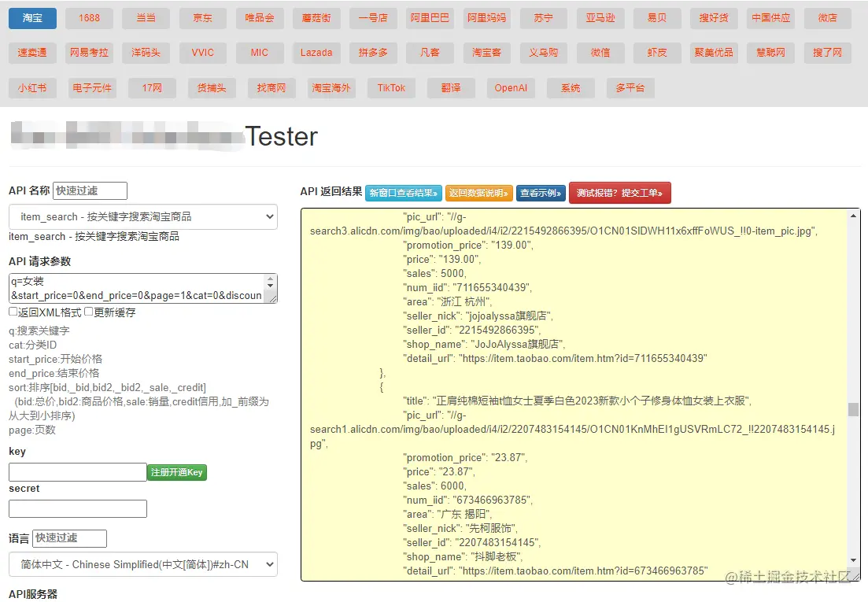Viewport: 868px width, 602px height.
Task: Open the 简体中文 language dropdown
Action: [x=142, y=565]
